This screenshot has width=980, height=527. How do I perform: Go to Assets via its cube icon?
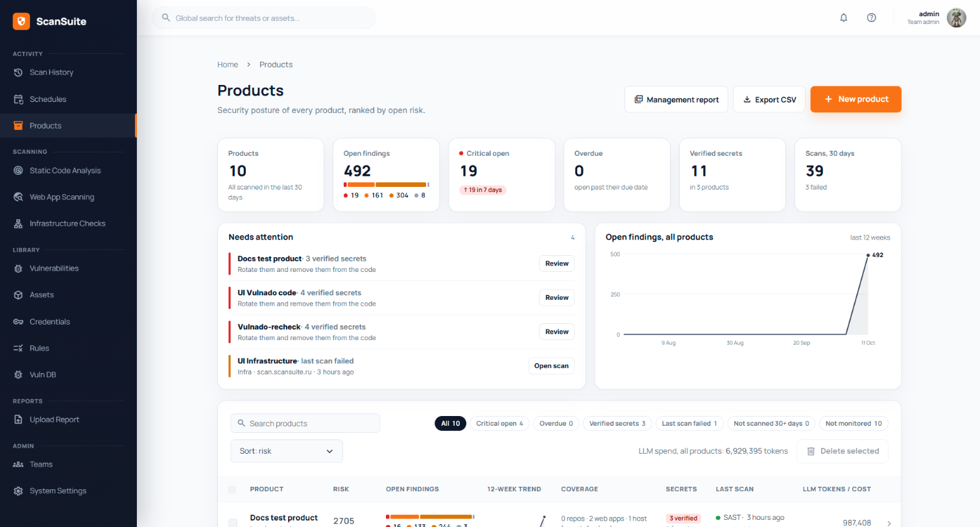[x=18, y=295]
